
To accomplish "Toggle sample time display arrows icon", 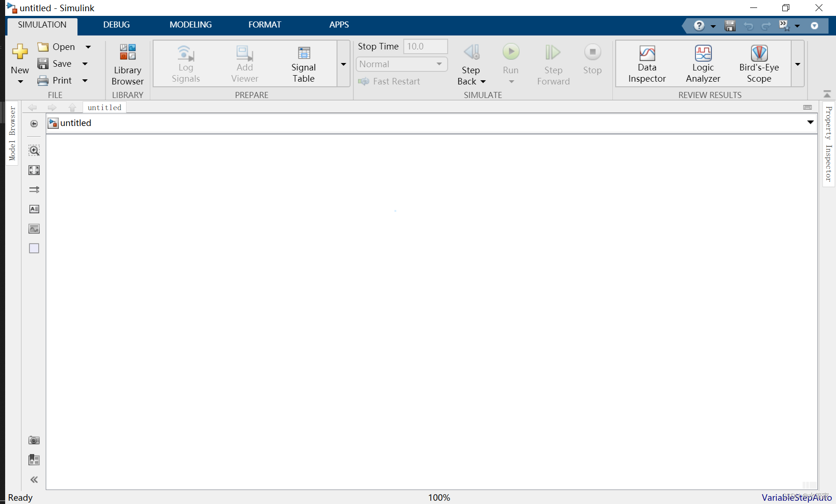I will click(34, 189).
